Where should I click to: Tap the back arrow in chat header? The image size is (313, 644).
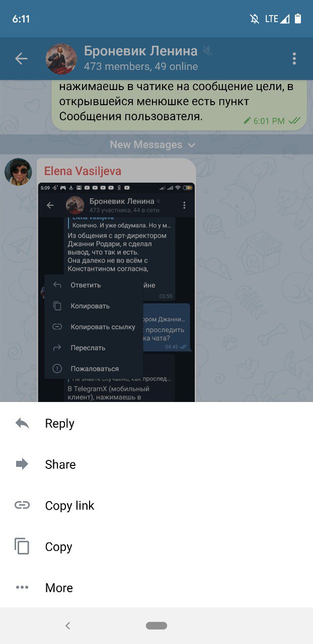click(x=21, y=58)
